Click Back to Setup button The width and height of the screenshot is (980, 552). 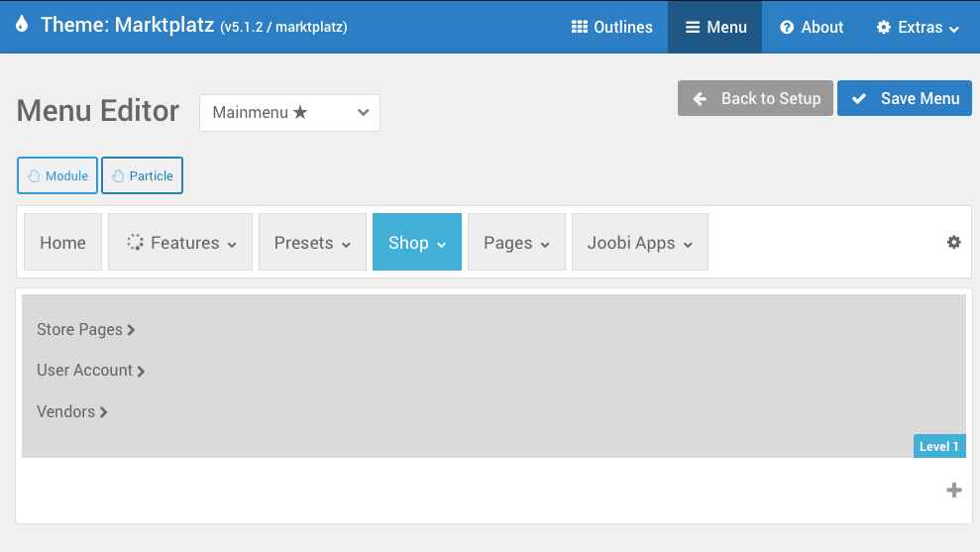click(x=755, y=98)
